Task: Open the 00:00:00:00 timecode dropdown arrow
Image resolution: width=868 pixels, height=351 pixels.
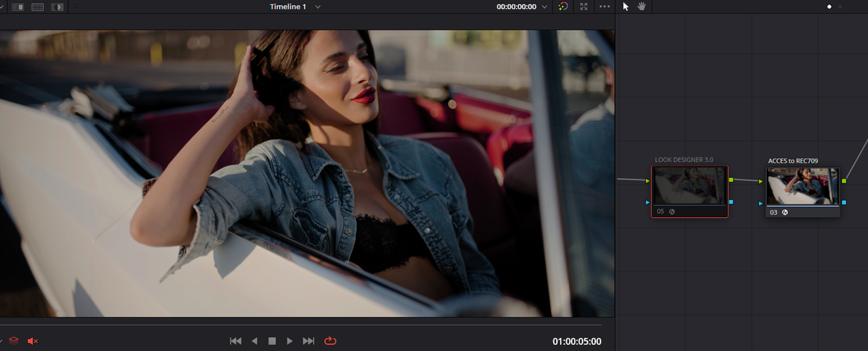Action: 545,7
